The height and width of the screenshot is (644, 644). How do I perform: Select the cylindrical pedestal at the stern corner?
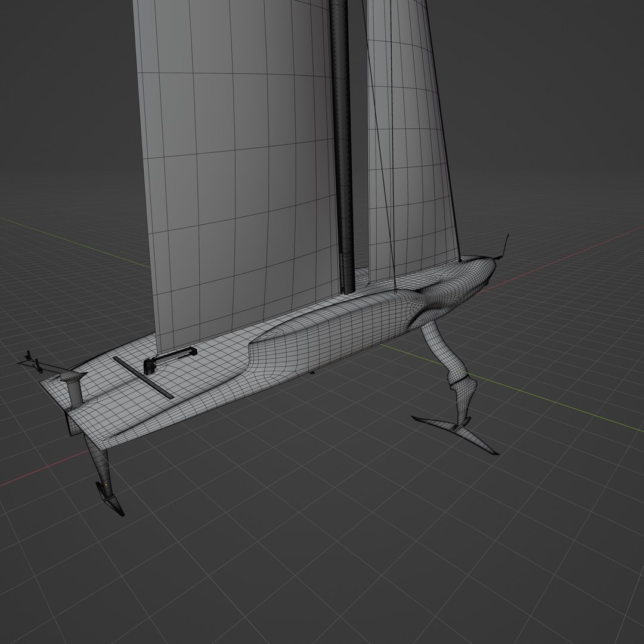(x=74, y=390)
